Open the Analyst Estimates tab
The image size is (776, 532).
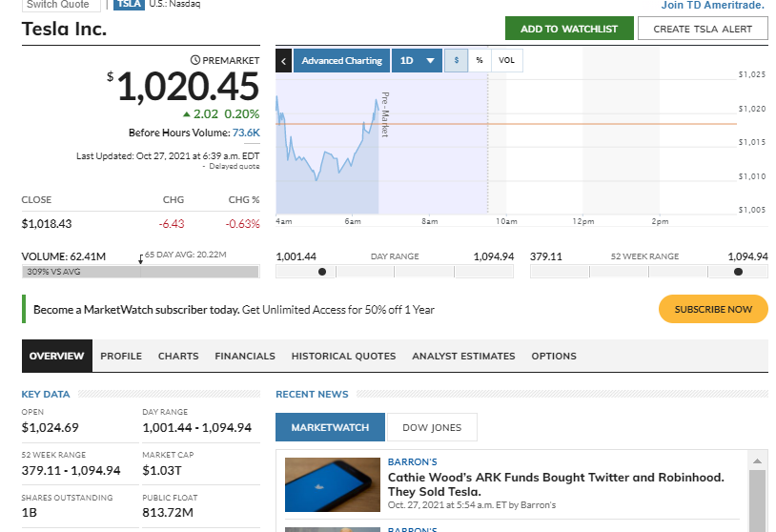tap(463, 357)
